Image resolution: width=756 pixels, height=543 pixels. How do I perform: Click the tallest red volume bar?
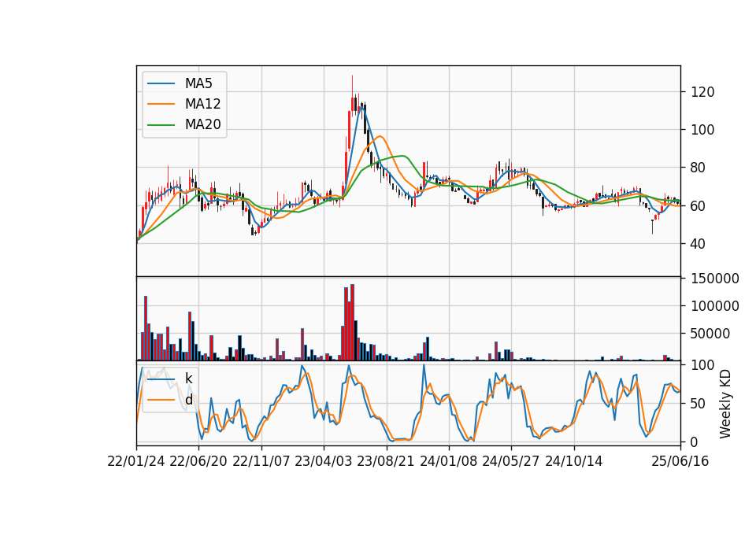(353, 323)
